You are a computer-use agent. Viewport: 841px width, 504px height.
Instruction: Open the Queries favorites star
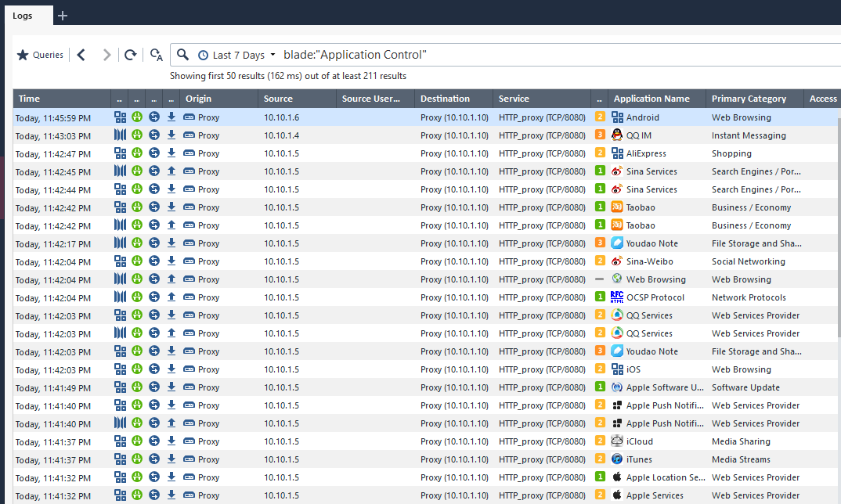23,55
